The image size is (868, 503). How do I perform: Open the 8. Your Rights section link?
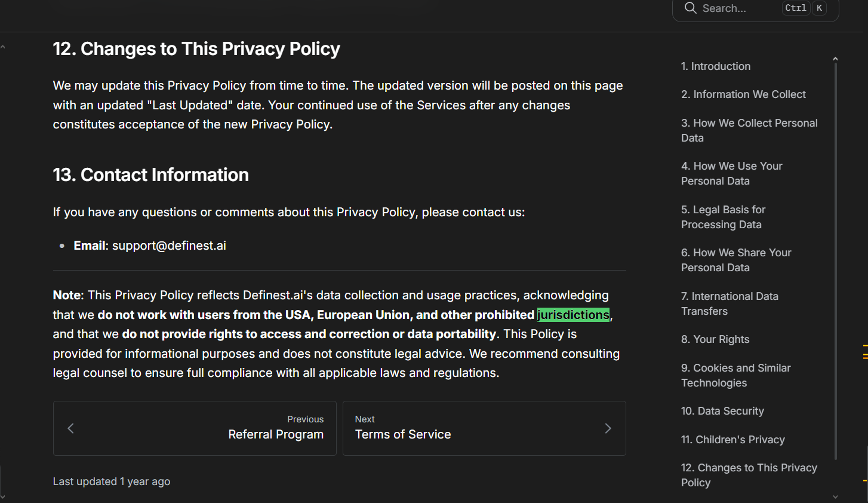coord(715,339)
